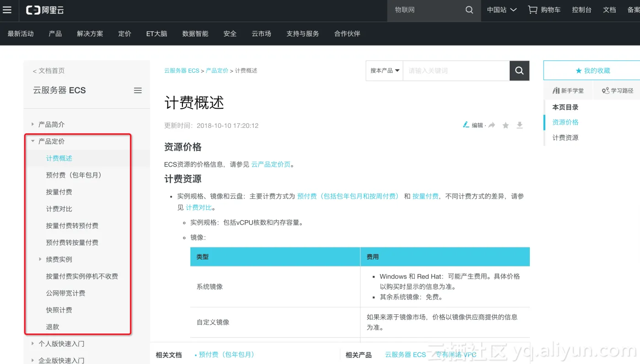Viewport: 640px width, 364px height.
Task: Open the shopping cart icon
Action: (533, 10)
